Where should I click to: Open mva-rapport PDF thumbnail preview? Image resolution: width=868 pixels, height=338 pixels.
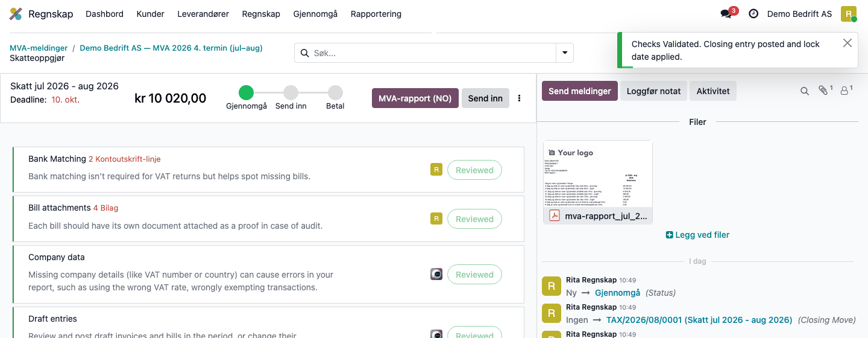[598, 174]
